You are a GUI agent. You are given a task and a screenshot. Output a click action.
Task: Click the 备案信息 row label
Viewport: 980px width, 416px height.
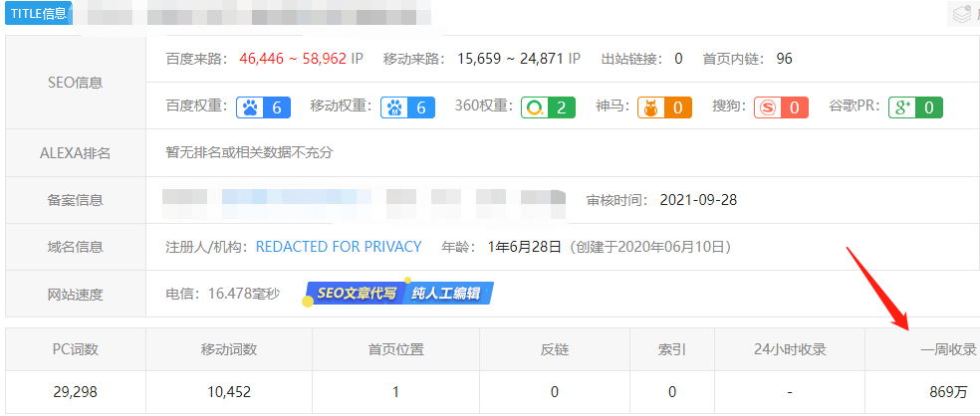click(x=75, y=200)
